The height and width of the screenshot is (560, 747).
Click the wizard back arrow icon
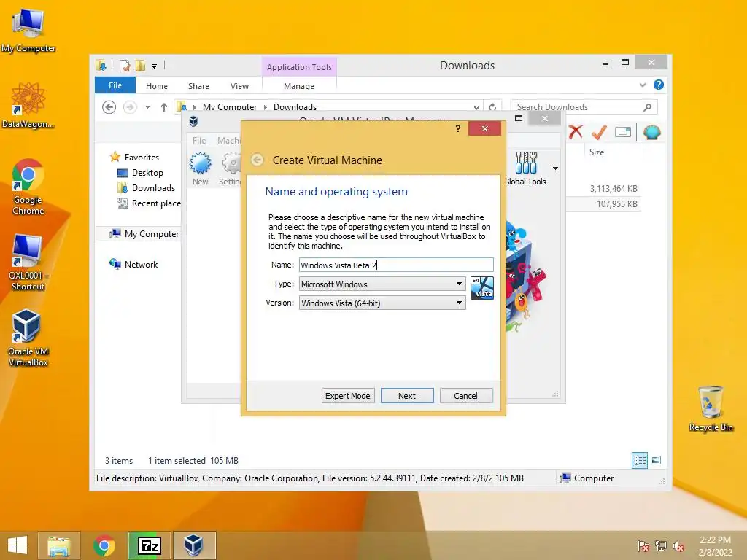pos(258,160)
